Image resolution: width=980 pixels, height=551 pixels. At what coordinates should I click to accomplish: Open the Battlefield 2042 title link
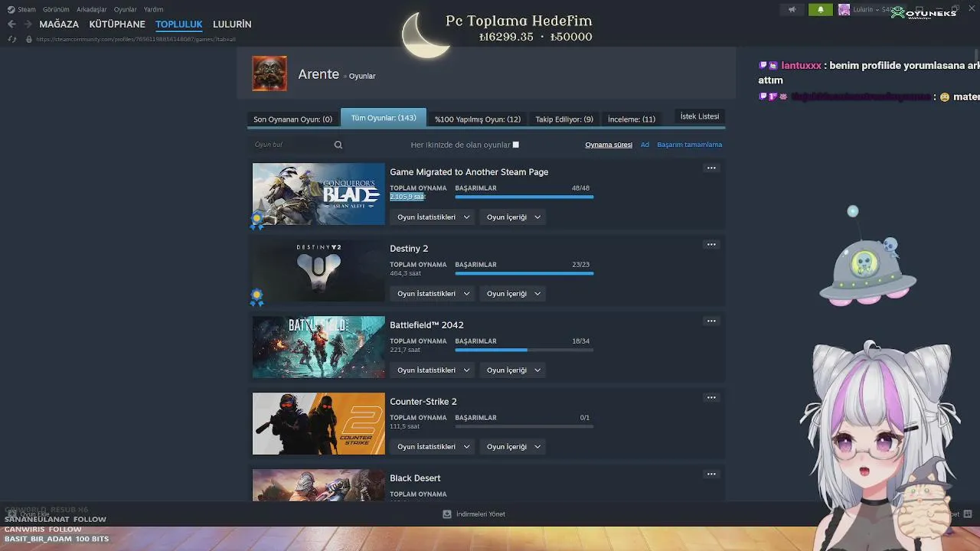(x=426, y=325)
